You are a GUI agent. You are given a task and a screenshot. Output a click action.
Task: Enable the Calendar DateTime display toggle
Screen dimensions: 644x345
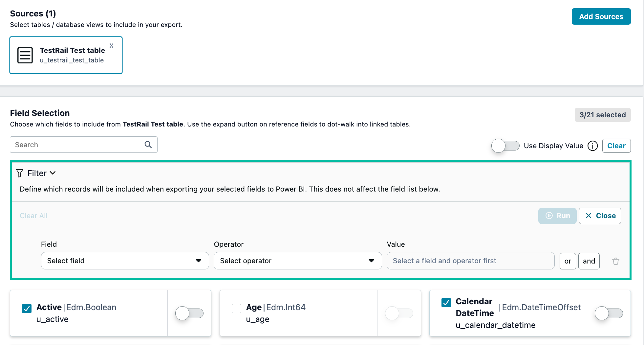tap(609, 313)
